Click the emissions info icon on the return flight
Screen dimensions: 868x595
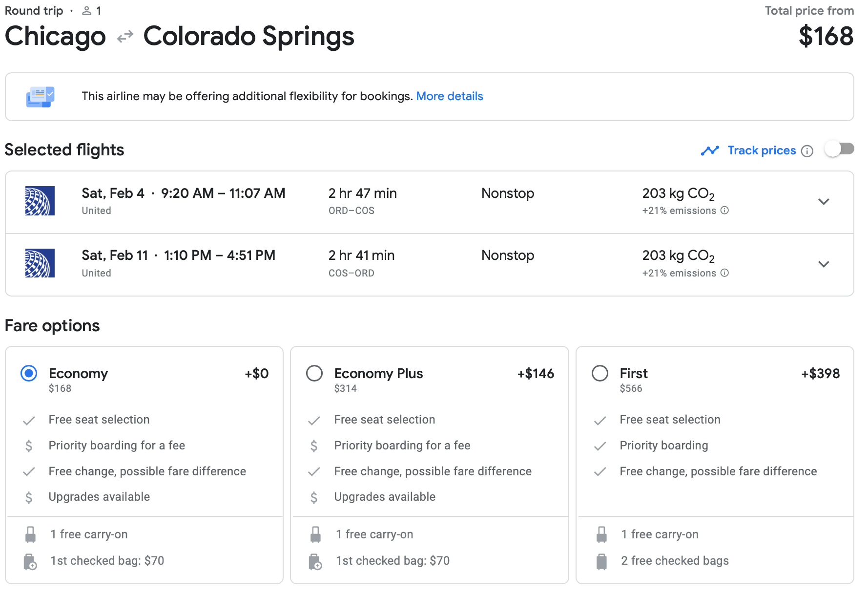(x=725, y=273)
